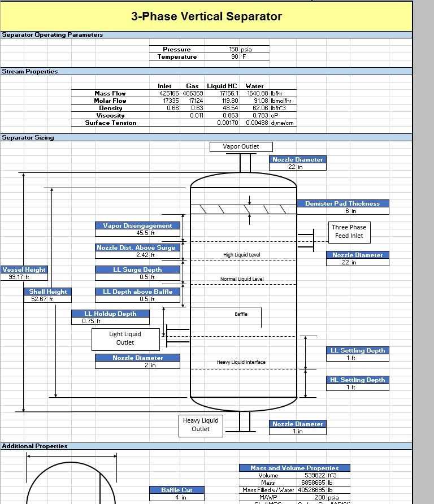Image resolution: width=434 pixels, height=504 pixels.
Task: Click Vessel Height value 99.17 ft
Action: tap(24, 277)
